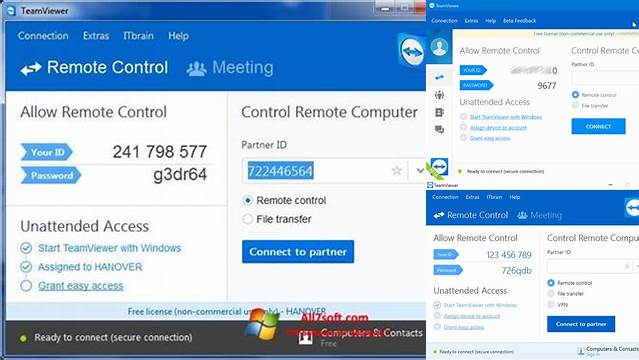639x360 pixels.
Task: Click the Your ID badge in main window
Action: 47,152
